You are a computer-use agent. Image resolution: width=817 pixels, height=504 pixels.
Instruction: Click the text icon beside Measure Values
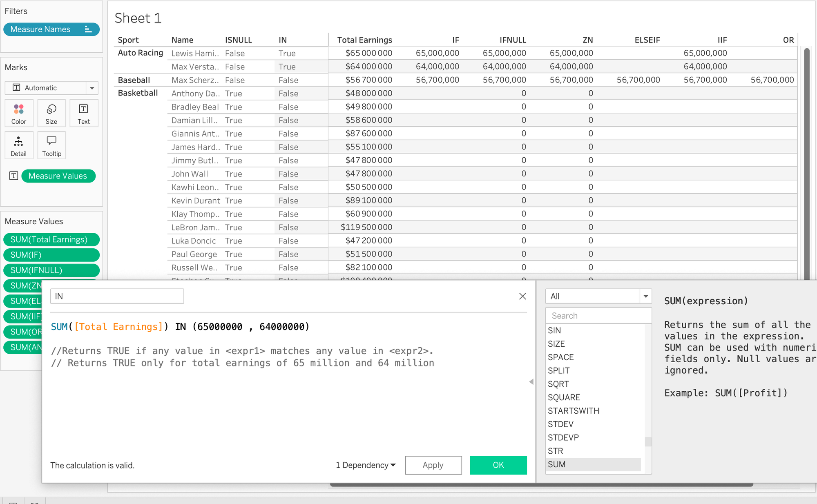pyautogui.click(x=14, y=176)
